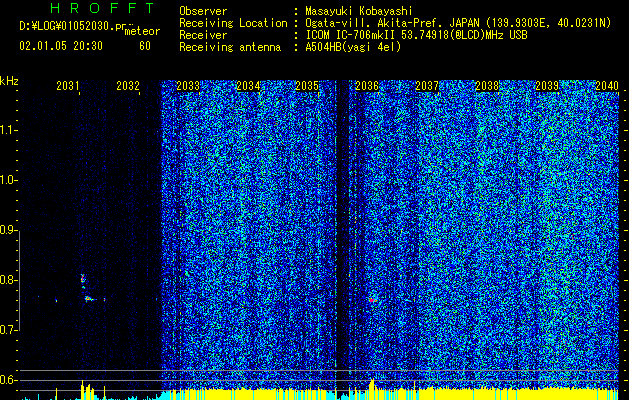The height and width of the screenshot is (400, 629).
Task: Click the 'Receiving antenna' field label
Action: (230, 47)
